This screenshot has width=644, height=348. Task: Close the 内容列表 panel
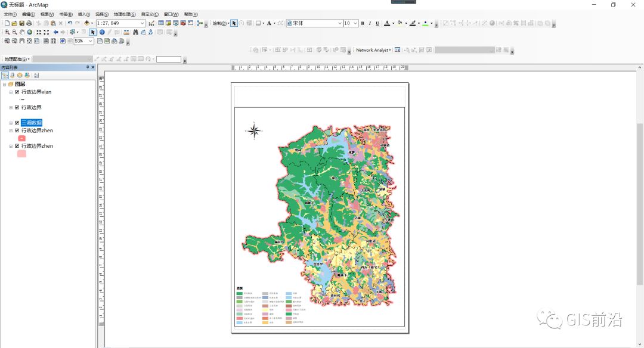pyautogui.click(x=93, y=67)
